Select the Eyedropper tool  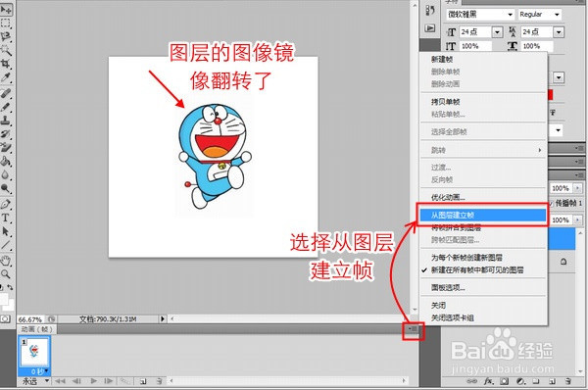[x=6, y=77]
